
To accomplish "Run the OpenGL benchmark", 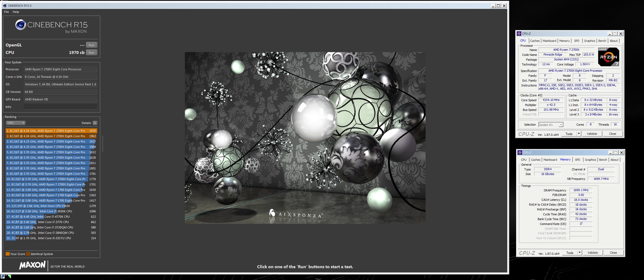I will click(x=91, y=45).
